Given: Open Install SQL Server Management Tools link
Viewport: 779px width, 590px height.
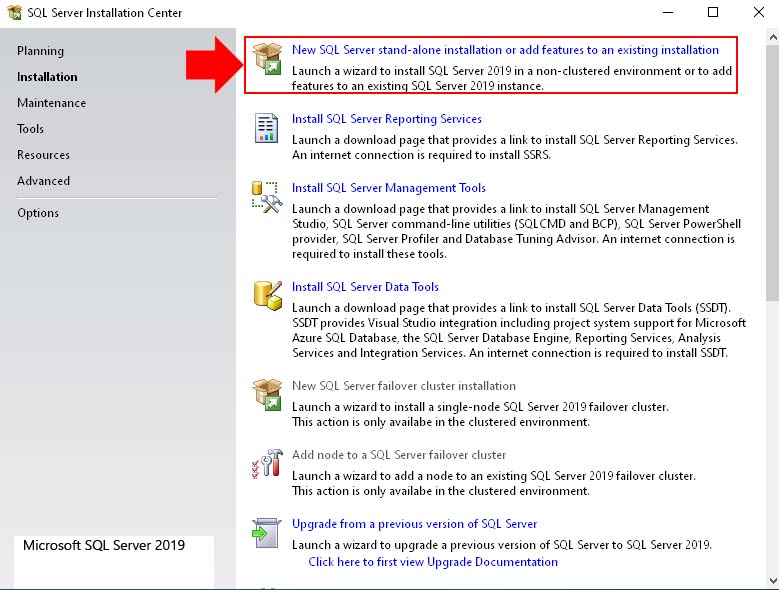Looking at the screenshot, I should coord(389,188).
